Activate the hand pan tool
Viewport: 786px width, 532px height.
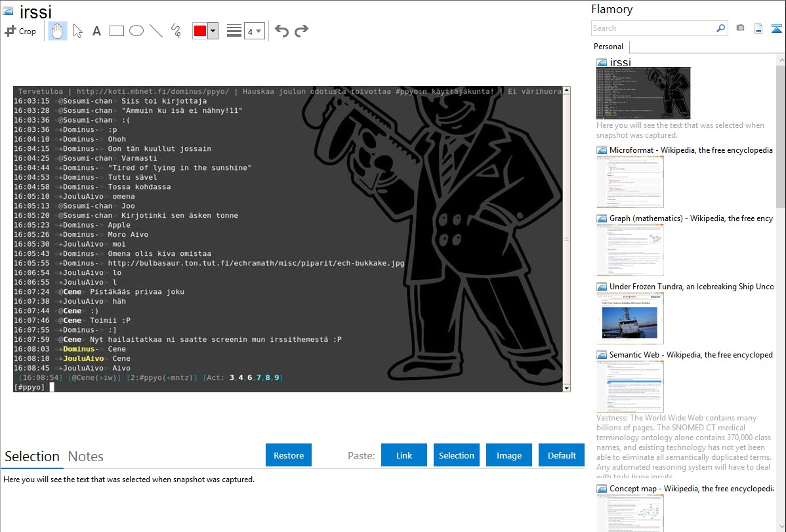point(58,31)
